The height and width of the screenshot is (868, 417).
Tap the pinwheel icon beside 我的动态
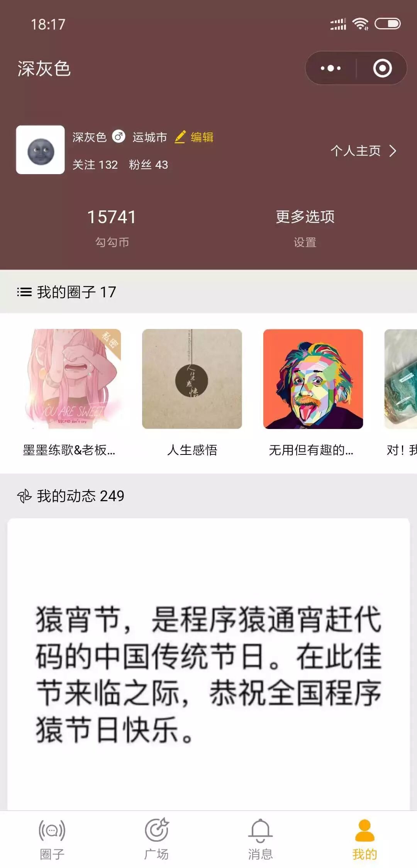point(24,496)
